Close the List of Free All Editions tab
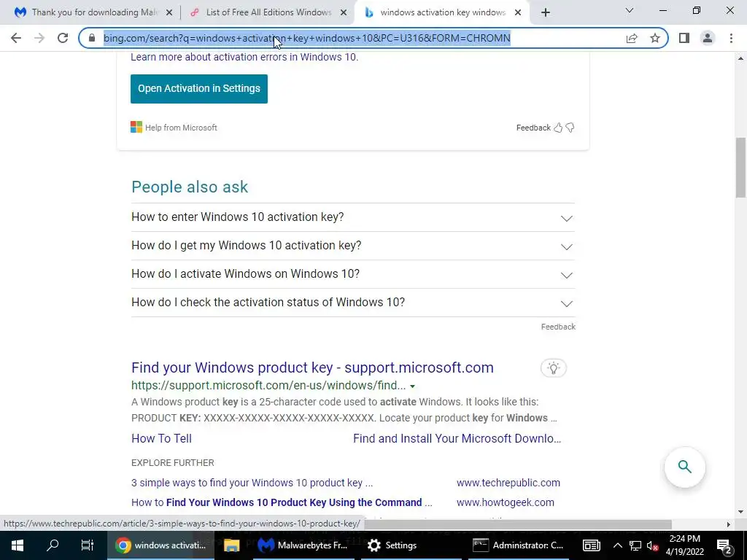This screenshot has width=747, height=560. pyautogui.click(x=344, y=13)
